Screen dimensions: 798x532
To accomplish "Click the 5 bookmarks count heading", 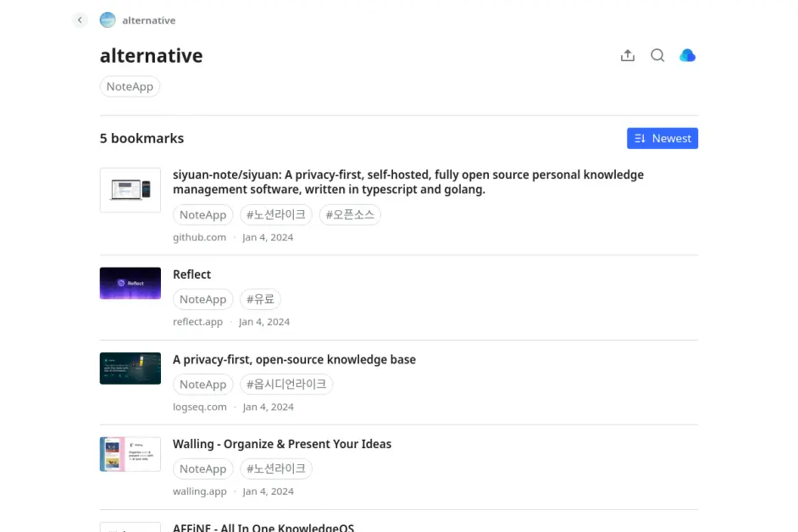I will [142, 138].
